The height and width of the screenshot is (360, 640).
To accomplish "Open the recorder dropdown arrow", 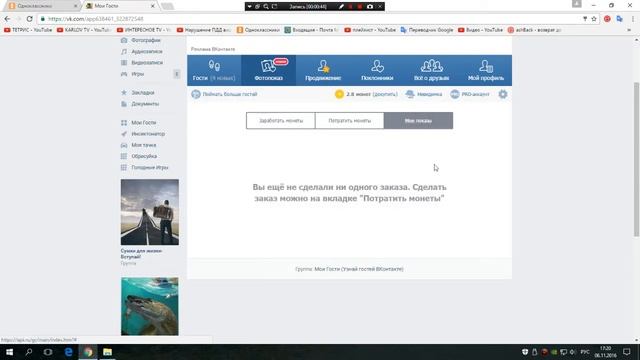I will tap(249, 7).
